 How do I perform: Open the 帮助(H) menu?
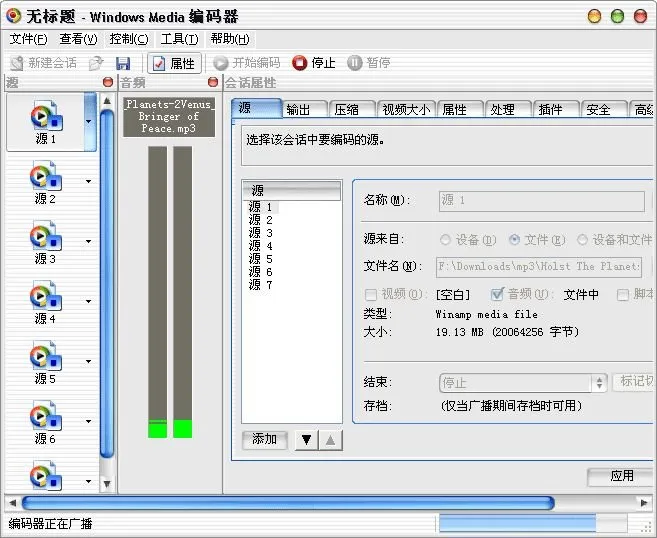230,39
